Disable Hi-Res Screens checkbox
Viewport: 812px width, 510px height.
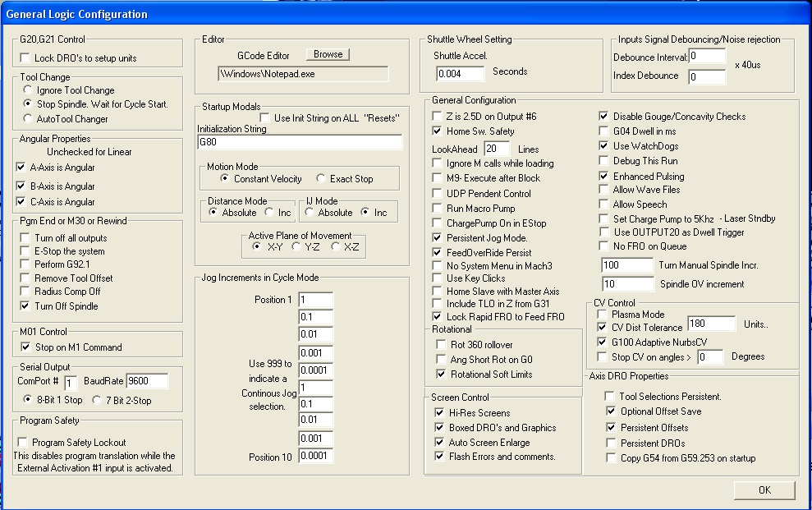pos(440,413)
